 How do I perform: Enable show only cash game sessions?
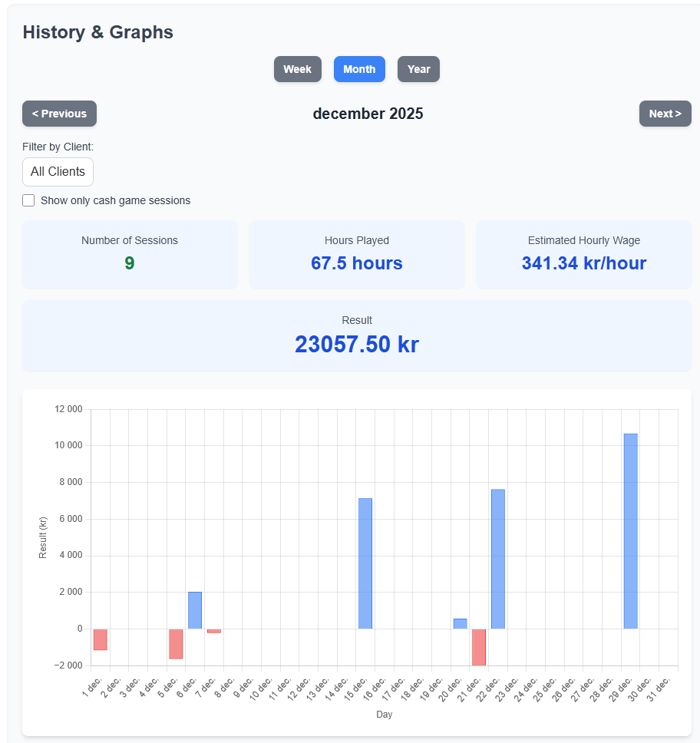coord(28,200)
